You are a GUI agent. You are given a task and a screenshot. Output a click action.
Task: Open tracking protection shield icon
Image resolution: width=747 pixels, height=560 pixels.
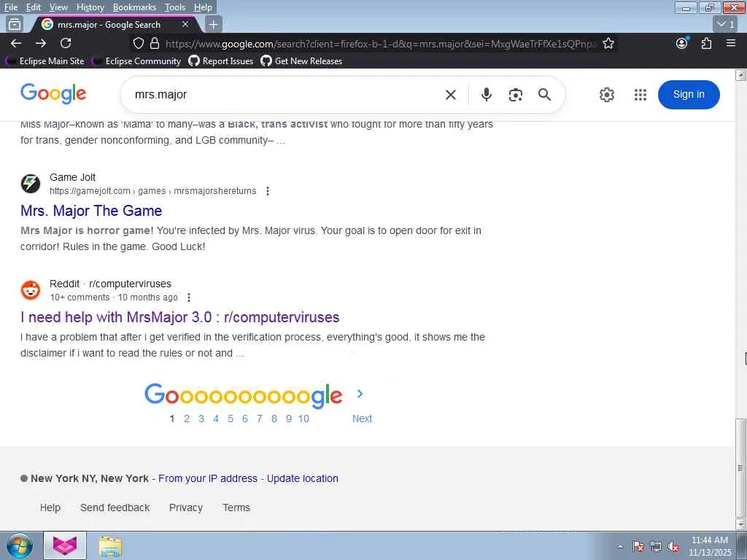pyautogui.click(x=139, y=44)
